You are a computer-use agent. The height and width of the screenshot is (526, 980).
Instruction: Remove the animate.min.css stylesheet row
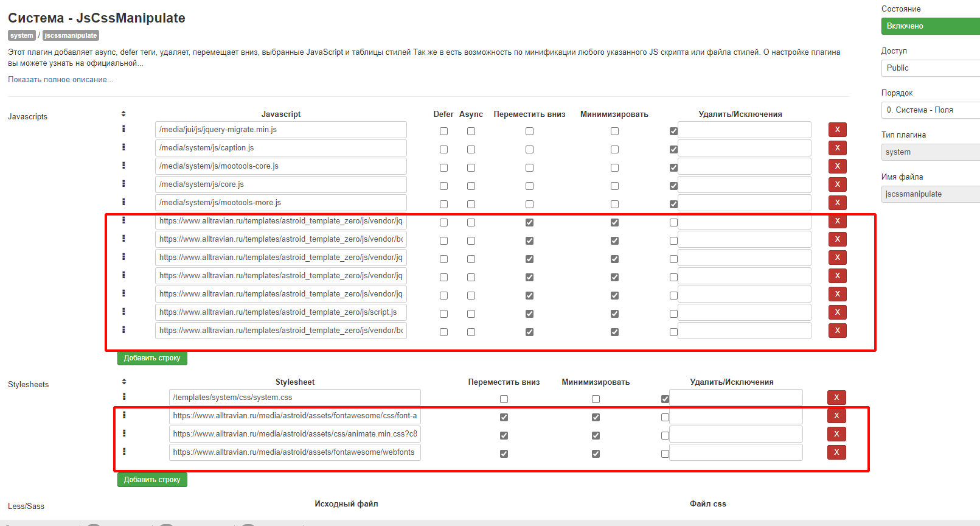coord(836,434)
